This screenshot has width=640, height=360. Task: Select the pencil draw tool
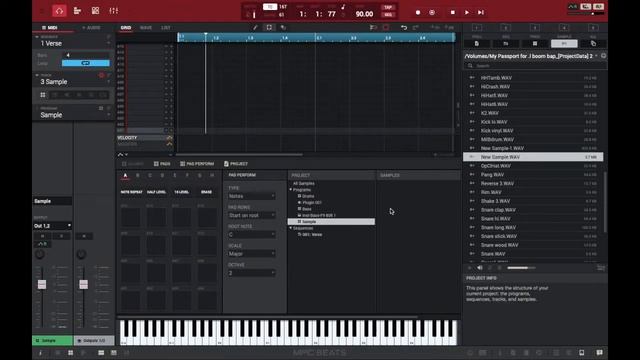point(256,27)
